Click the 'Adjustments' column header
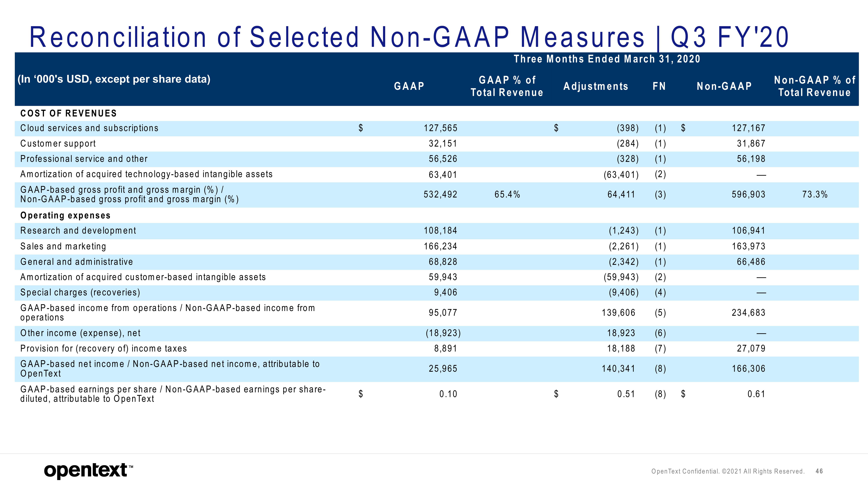Screen dimensions: 868x488 tap(596, 86)
